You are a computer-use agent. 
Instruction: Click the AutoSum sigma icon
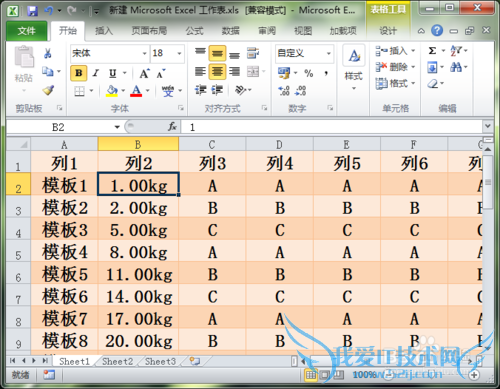point(432,51)
